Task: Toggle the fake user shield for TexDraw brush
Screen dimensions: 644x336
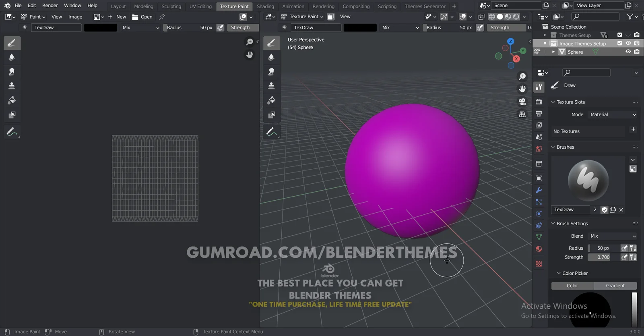Action: tap(605, 209)
